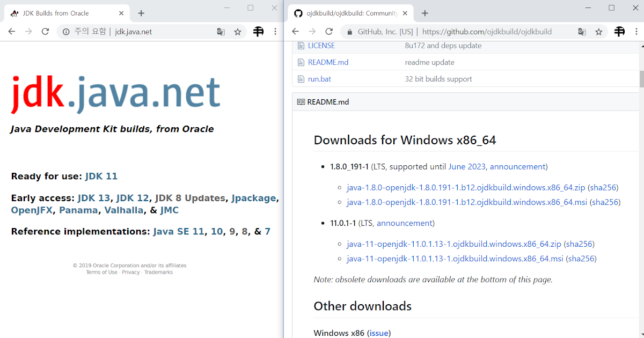The height and width of the screenshot is (338, 644).
Task: Open the JDK 11 ready-for-use link
Action: point(101,176)
